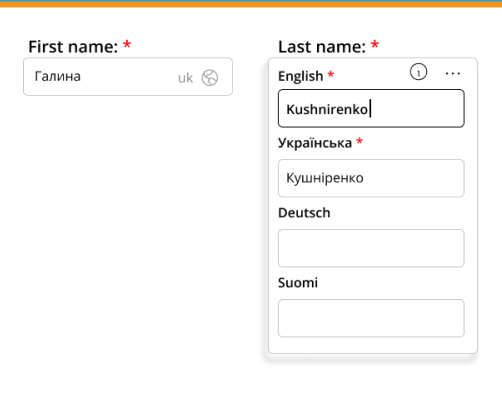Click the red asterisk beside Last name
Viewport: 502px width, 410px height.
coord(375,44)
